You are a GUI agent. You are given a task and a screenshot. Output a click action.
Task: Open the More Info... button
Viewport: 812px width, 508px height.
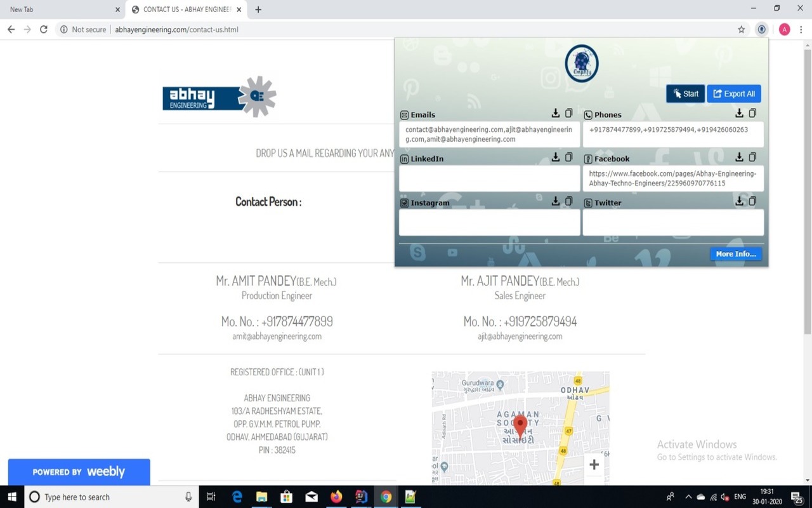click(736, 254)
